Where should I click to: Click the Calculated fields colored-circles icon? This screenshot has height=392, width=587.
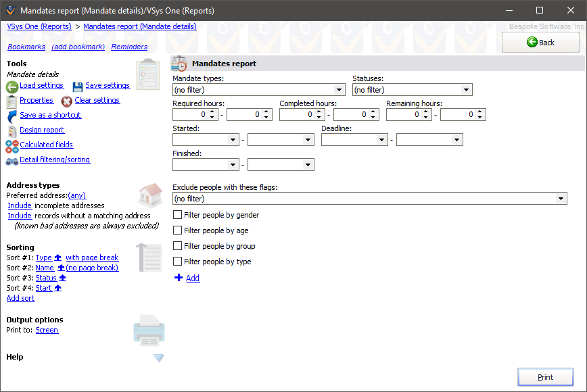[x=11, y=145]
